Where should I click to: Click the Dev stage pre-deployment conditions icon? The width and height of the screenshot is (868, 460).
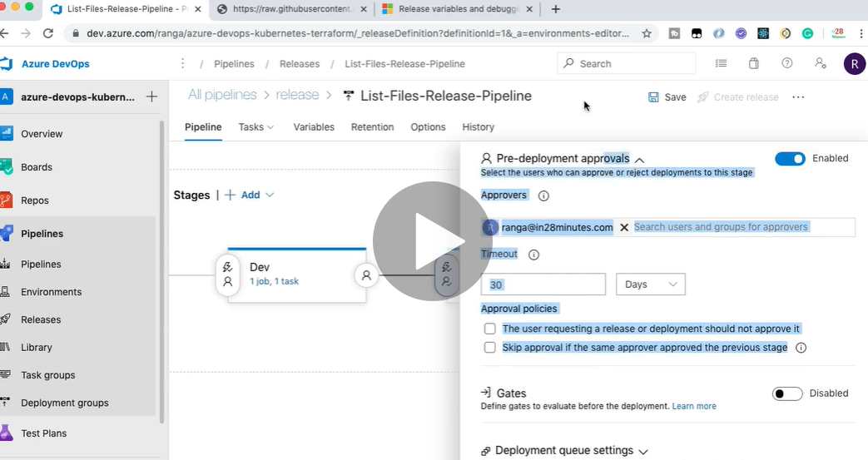(x=227, y=275)
